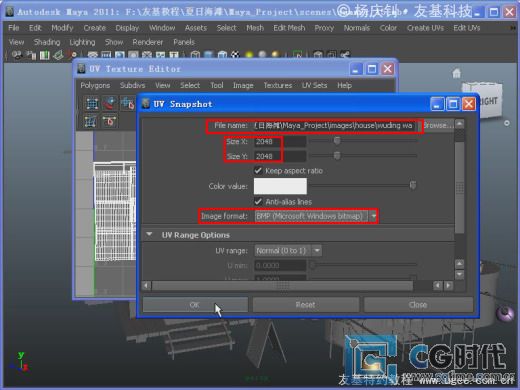Enable textured display checker icon
520x390 pixels.
point(235,55)
